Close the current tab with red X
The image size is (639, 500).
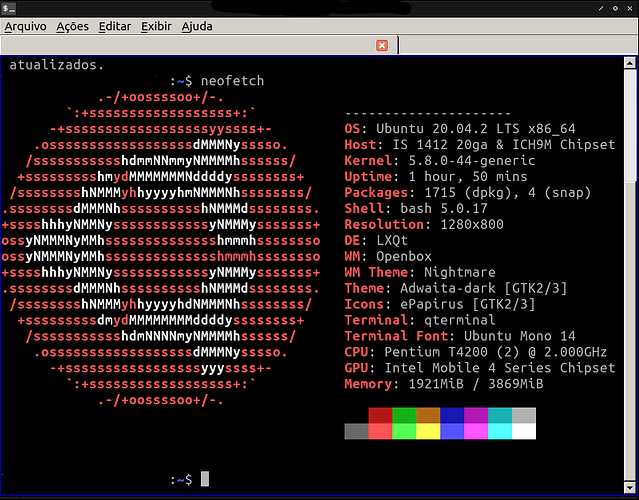click(x=382, y=45)
